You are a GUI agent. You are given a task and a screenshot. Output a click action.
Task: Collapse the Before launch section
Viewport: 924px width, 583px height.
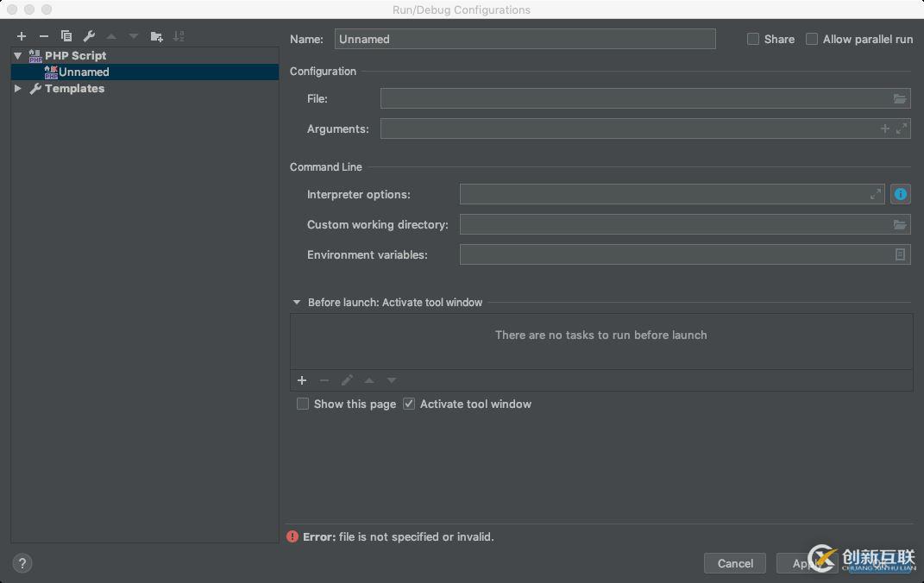297,303
